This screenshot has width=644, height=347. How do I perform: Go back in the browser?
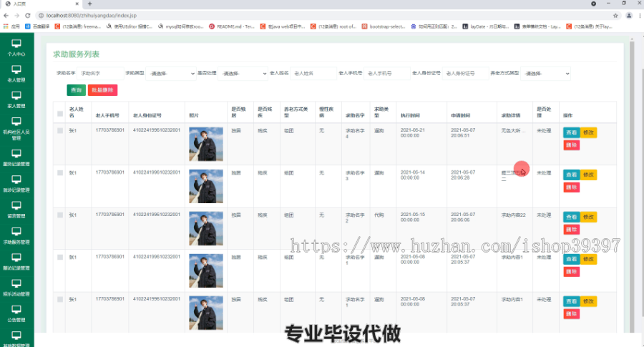(x=6, y=16)
